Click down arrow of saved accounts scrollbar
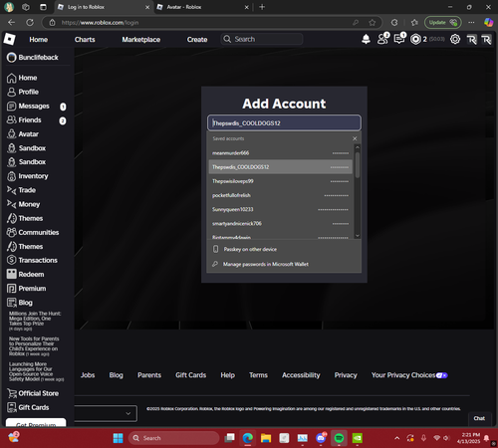The width and height of the screenshot is (498, 448). pyautogui.click(x=358, y=236)
